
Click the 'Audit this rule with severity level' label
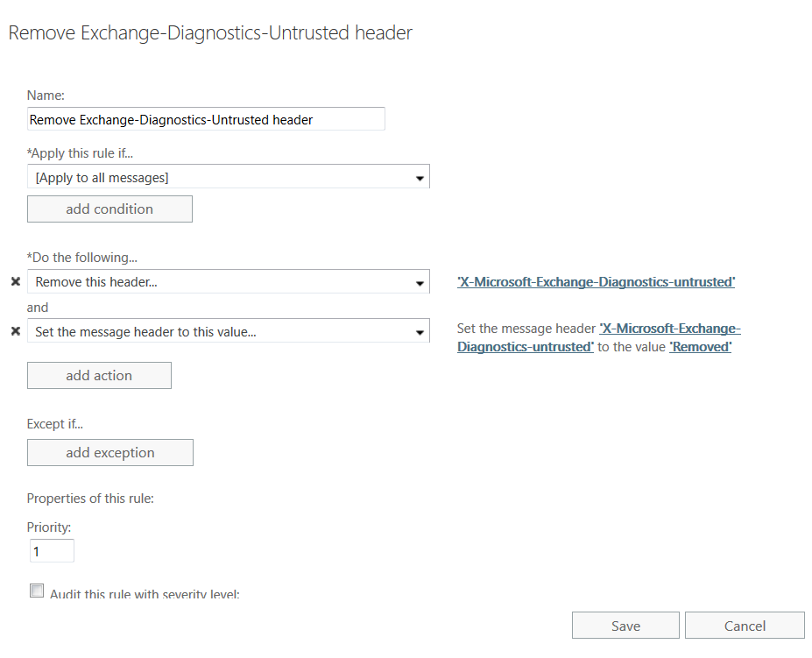coord(145,594)
